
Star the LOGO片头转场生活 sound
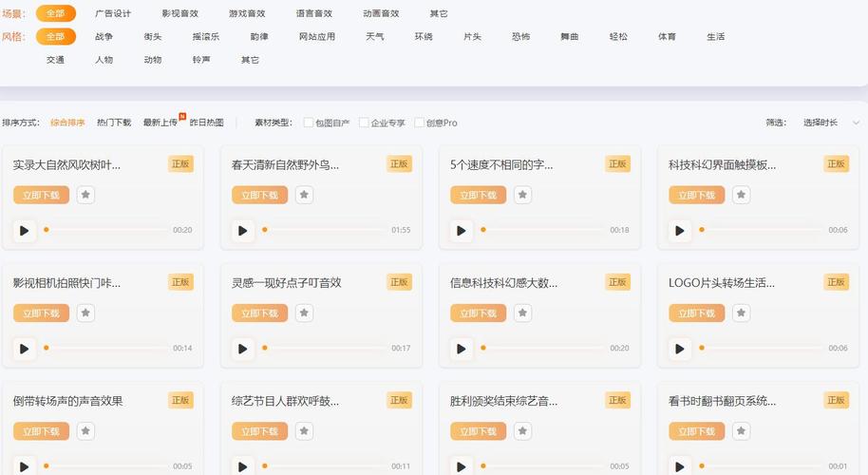click(x=742, y=313)
